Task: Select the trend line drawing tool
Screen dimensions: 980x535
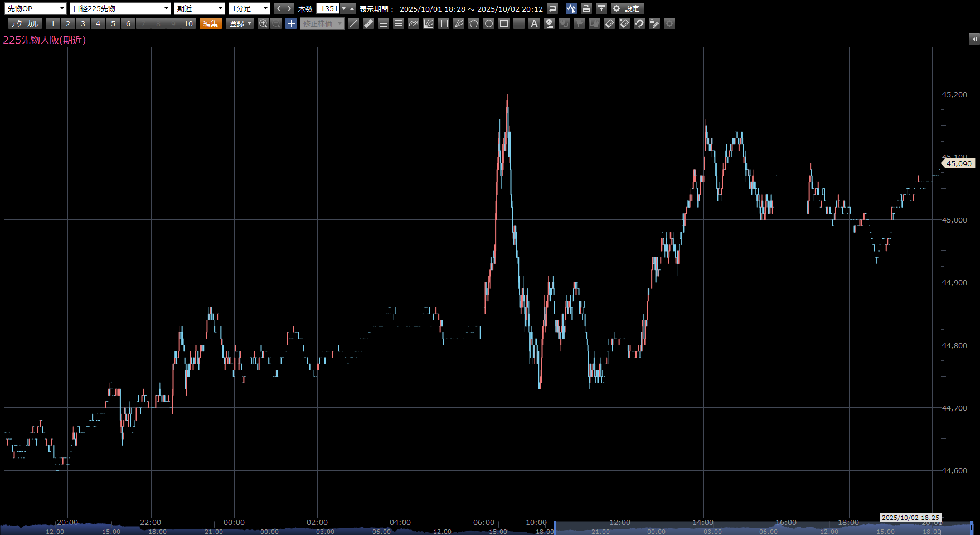Action: 353,23
